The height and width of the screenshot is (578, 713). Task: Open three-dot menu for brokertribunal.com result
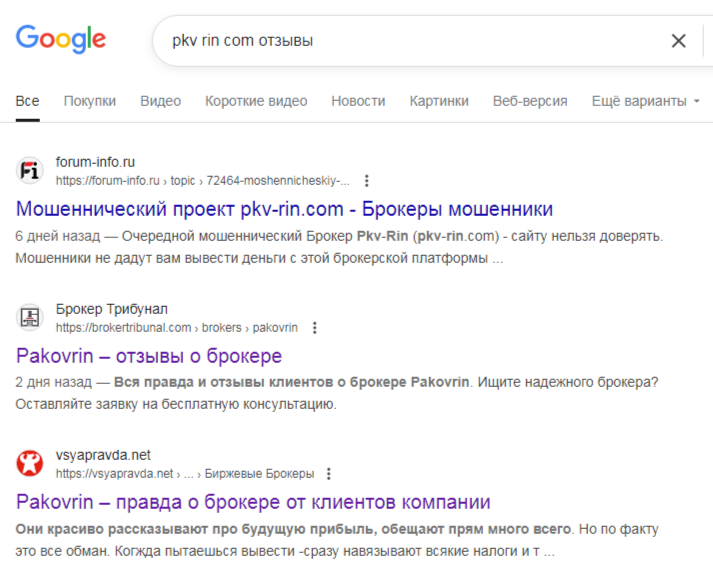pos(315,327)
